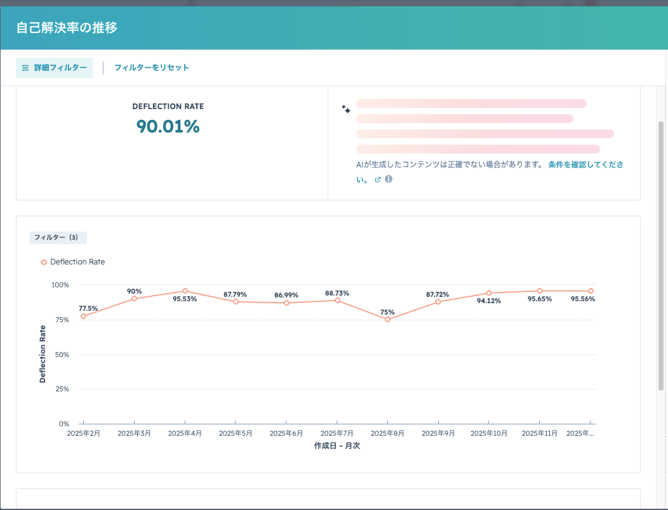
Task: Click the 77.5% data point for 2025年2月
Action: pos(84,316)
